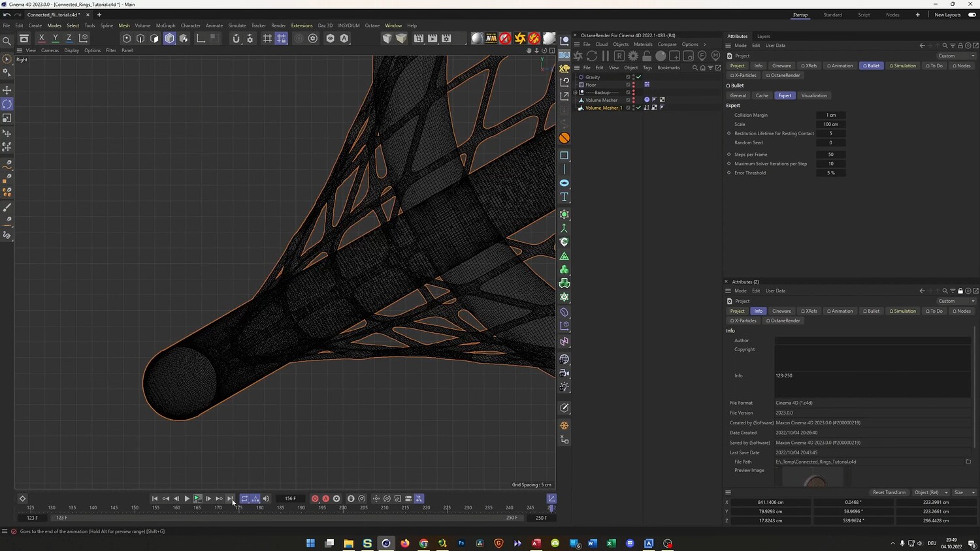
Task: Click the Steps per Frame value field
Action: tap(830, 155)
